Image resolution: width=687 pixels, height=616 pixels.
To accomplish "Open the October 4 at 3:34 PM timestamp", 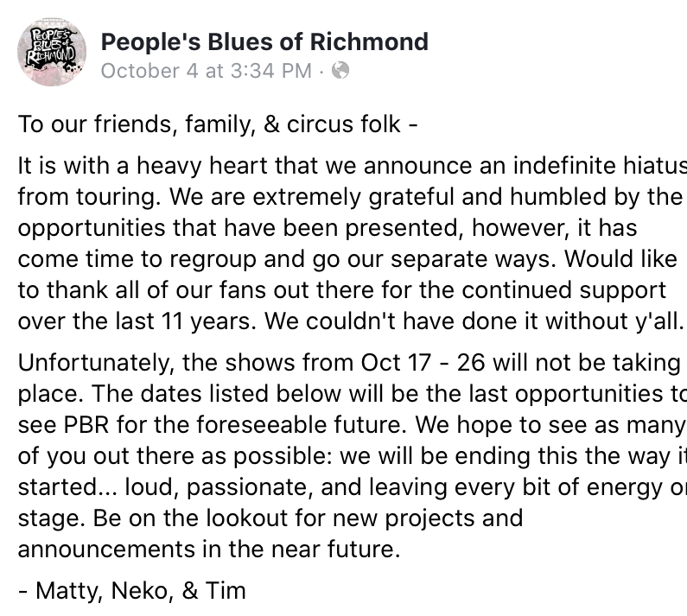I will tap(207, 71).
